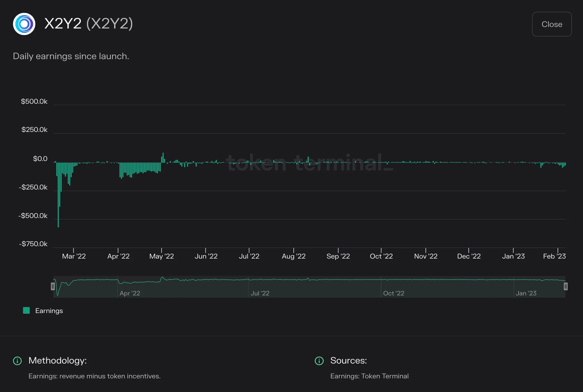Click the Mar '22 x-axis label
Screen dimensions: 583x392
pos(74,256)
